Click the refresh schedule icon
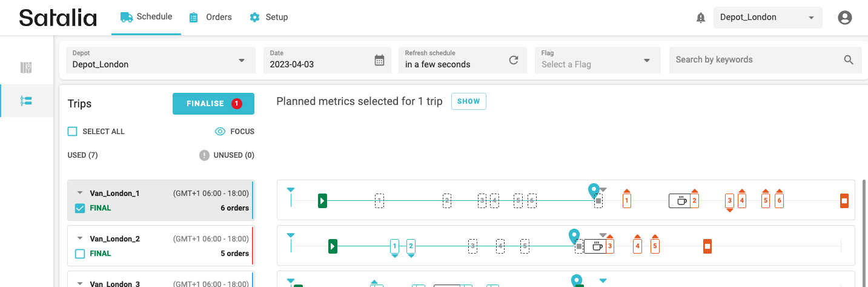This screenshot has height=287, width=868. pyautogui.click(x=514, y=59)
